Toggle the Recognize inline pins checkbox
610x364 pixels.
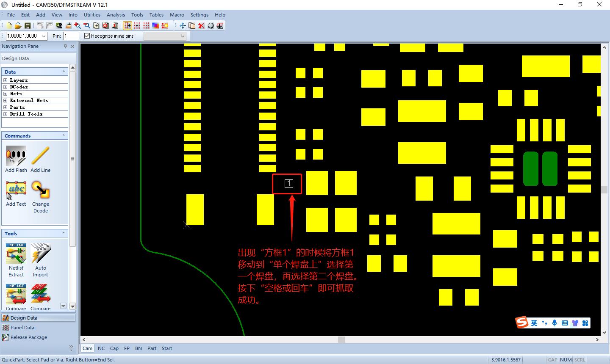(x=87, y=36)
